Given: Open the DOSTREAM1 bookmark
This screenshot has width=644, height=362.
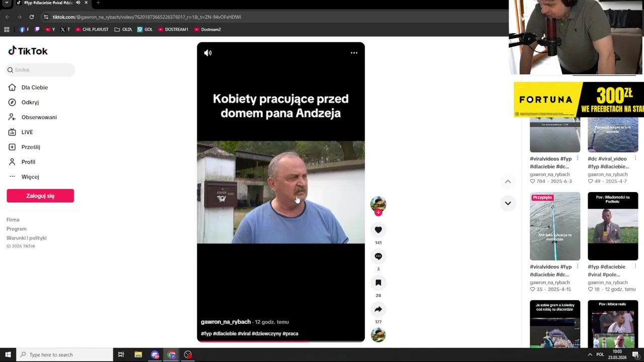Looking at the screenshot, I should tap(173, 30).
